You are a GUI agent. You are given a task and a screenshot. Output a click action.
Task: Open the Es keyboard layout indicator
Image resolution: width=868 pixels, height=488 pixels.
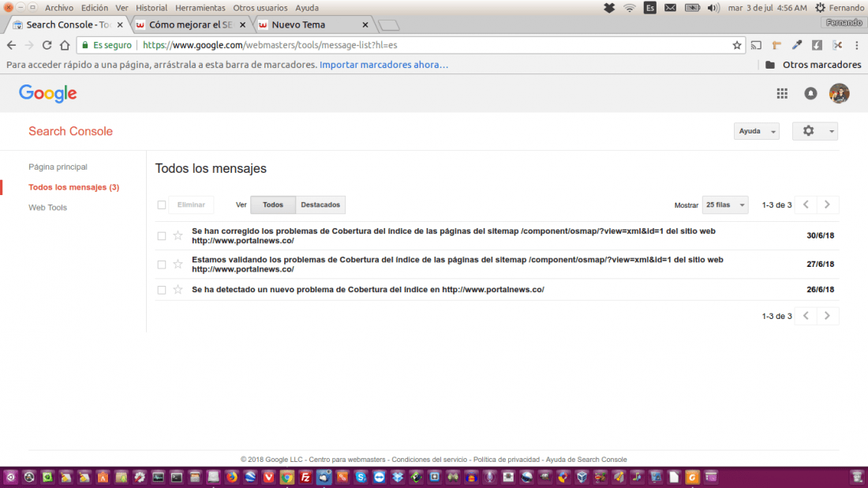pos(650,8)
